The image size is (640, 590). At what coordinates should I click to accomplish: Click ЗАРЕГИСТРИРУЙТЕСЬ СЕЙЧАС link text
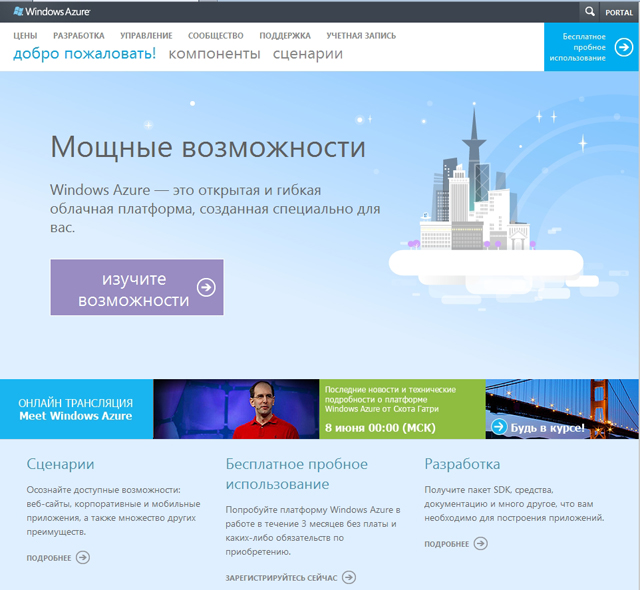coord(281,578)
